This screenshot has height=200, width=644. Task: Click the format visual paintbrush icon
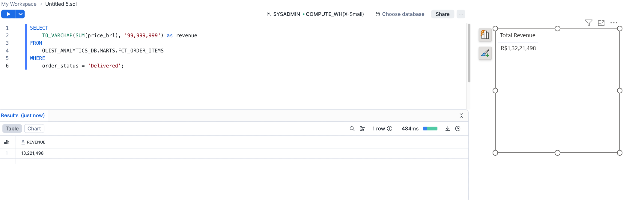pos(485,53)
